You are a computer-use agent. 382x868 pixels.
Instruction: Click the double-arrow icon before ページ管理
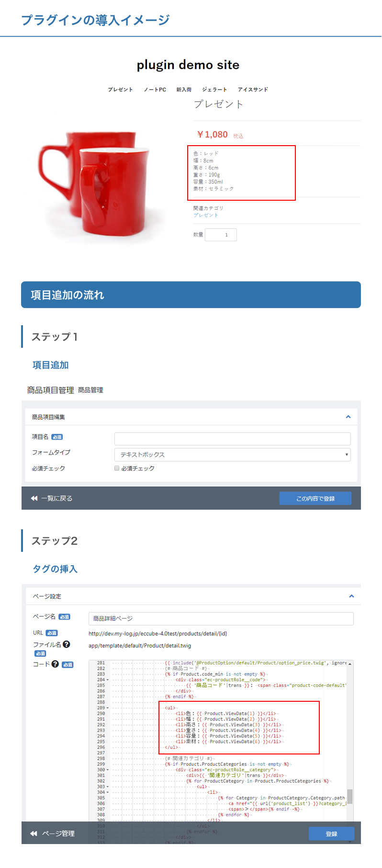click(x=34, y=834)
